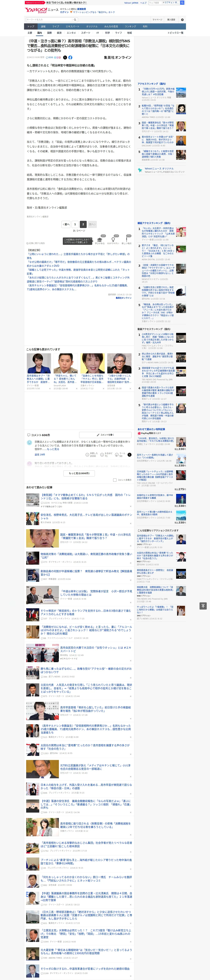Screen dimensions: 210x980
Task: Open 元TBS立民議員が訴え article link
Action: pos(95,767)
